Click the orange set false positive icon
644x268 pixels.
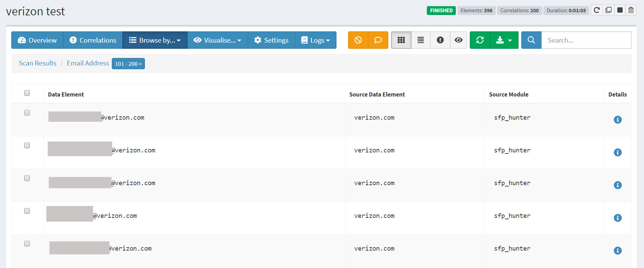358,40
